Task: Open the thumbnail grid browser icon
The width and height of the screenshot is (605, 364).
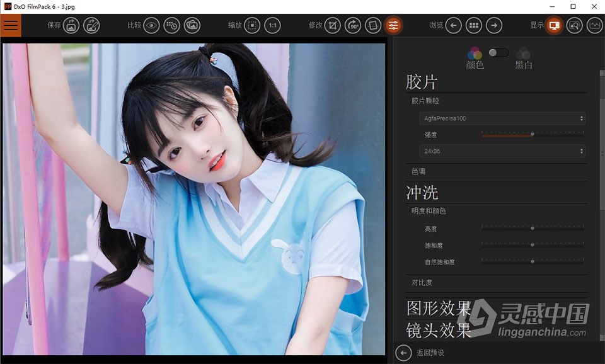Action: [x=474, y=25]
